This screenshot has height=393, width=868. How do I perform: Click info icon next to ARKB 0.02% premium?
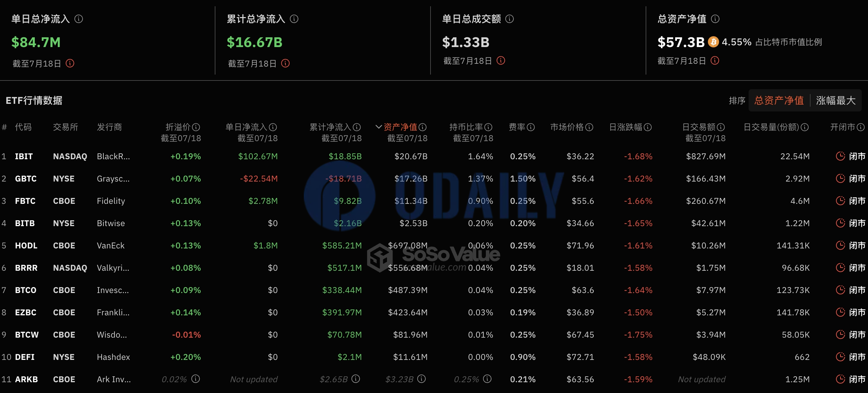click(196, 379)
